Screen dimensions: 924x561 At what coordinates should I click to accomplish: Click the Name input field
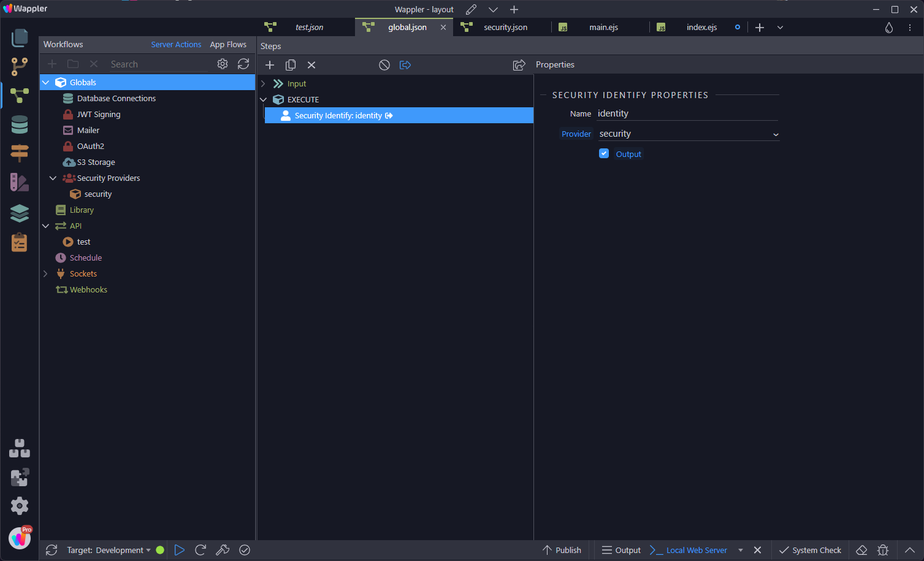[687, 113]
